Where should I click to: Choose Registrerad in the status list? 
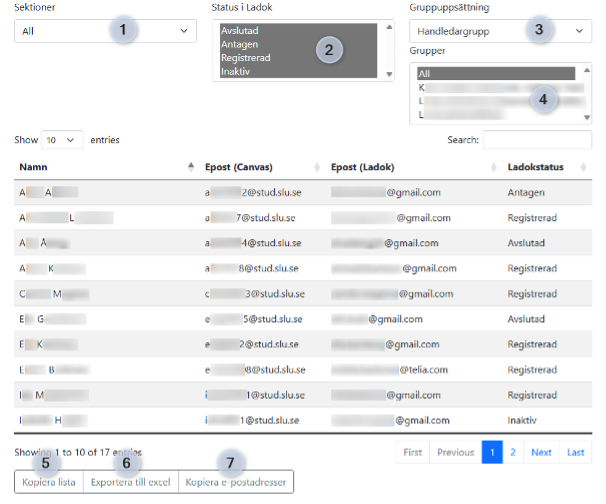coord(245,58)
